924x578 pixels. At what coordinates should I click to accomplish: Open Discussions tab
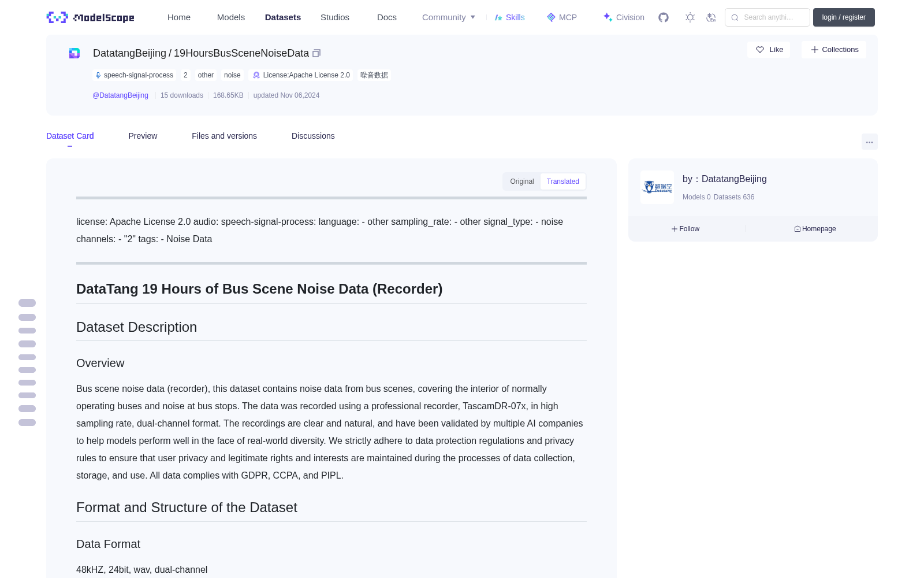313,136
